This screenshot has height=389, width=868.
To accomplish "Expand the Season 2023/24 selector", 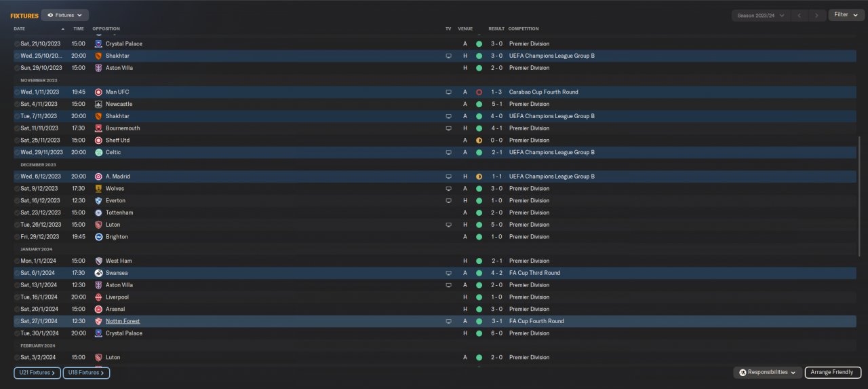I will [x=760, y=15].
